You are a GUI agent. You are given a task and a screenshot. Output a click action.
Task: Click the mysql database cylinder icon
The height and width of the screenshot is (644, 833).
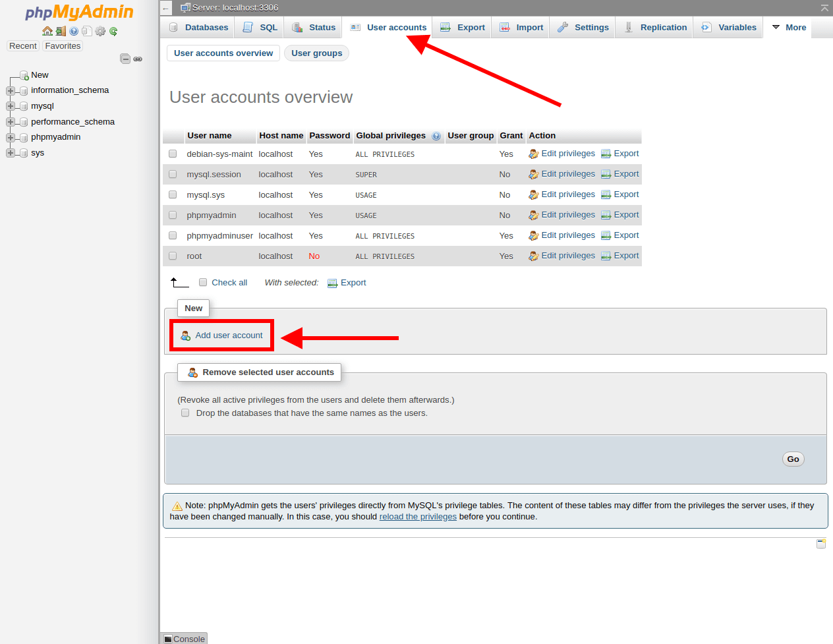click(24, 106)
